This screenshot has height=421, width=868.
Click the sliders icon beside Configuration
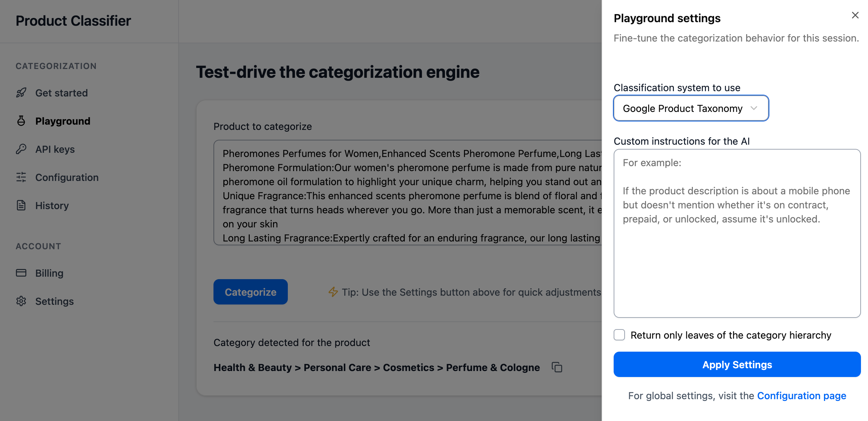(21, 177)
